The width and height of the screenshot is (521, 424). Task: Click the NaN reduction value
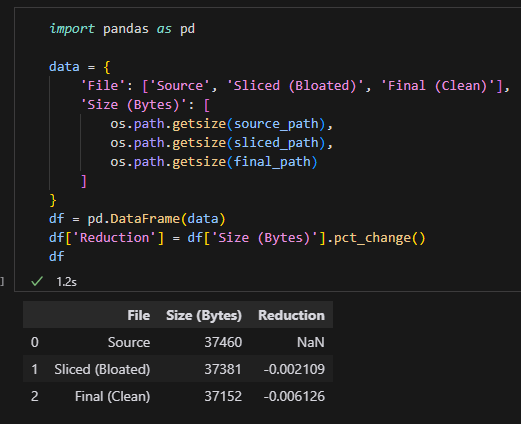tap(311, 342)
